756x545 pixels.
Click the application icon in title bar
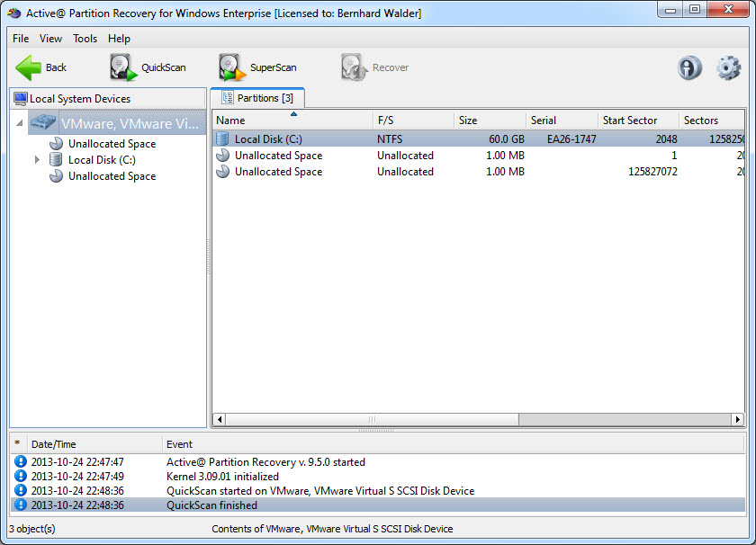(14, 13)
